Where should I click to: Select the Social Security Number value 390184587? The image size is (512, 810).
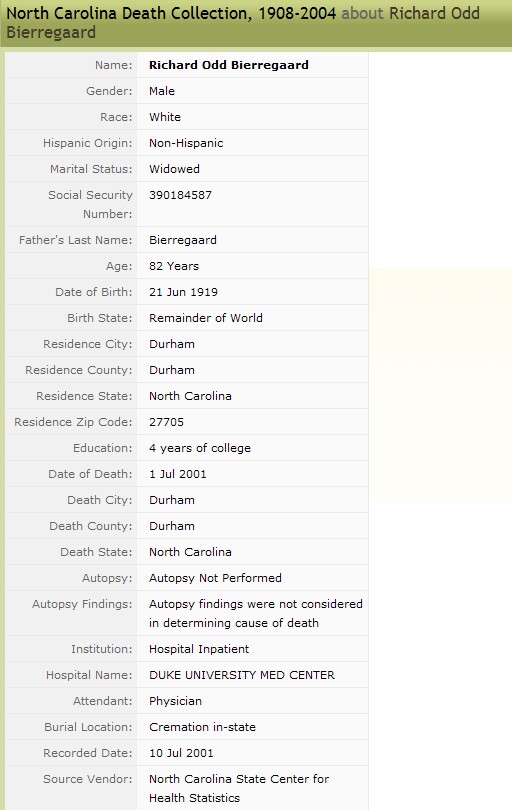pyautogui.click(x=180, y=195)
